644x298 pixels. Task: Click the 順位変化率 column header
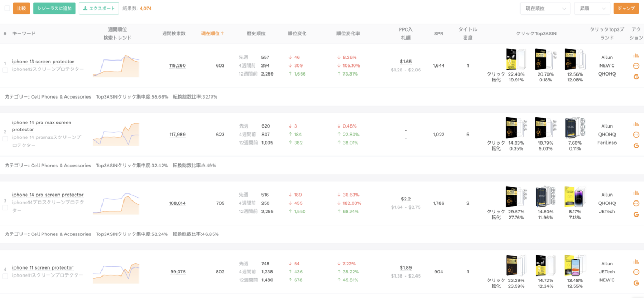[348, 33]
